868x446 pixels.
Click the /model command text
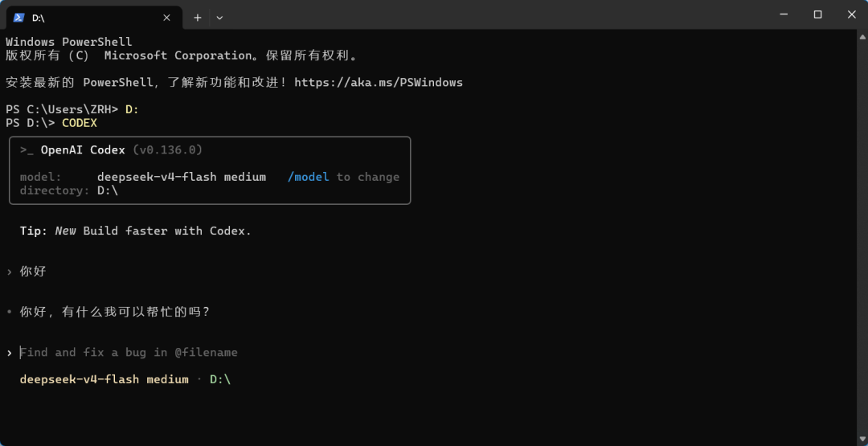(x=309, y=177)
